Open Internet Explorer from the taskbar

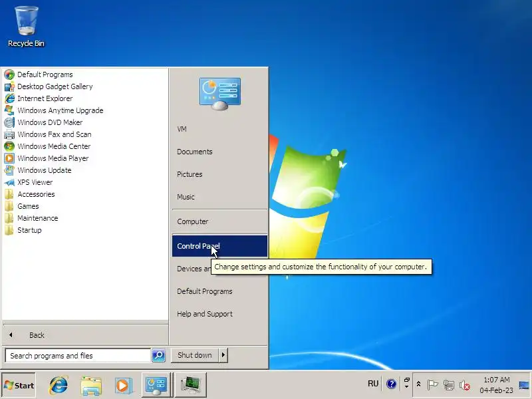(x=59, y=385)
